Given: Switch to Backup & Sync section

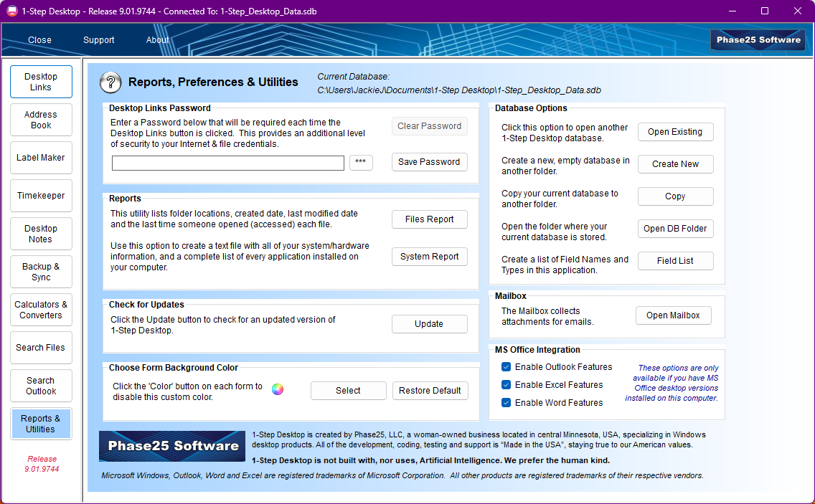Looking at the screenshot, I should tap(41, 272).
